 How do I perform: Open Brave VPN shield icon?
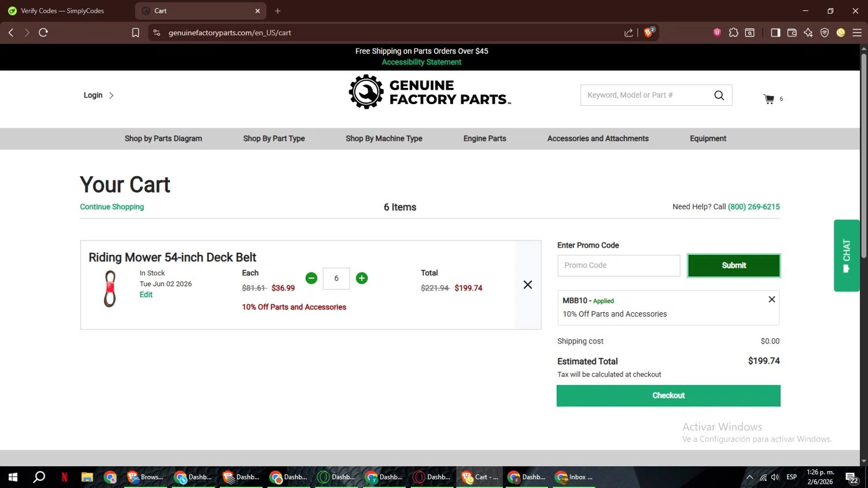point(825,32)
